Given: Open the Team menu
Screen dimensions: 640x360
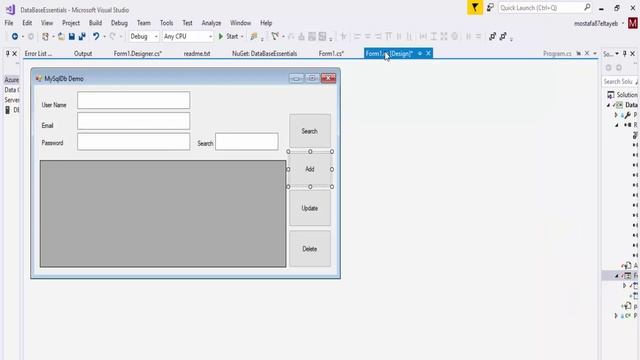Looking at the screenshot, I should 144,23.
